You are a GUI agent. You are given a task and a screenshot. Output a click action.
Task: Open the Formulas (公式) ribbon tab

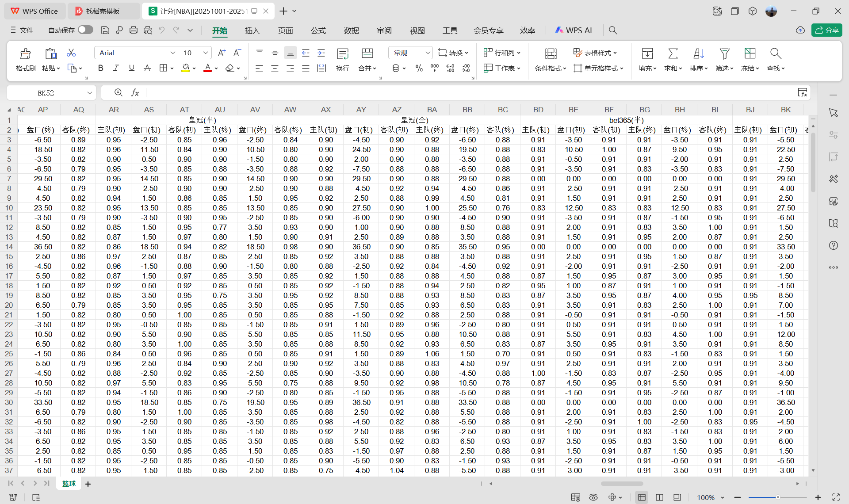(318, 31)
